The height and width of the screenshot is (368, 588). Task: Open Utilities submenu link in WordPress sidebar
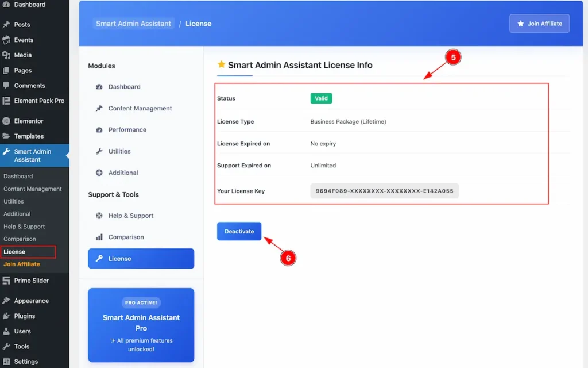[14, 201]
